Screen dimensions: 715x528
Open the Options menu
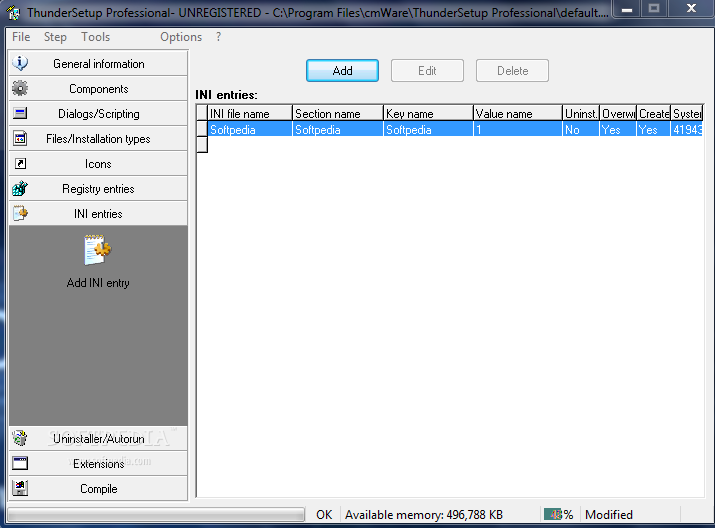(x=181, y=37)
